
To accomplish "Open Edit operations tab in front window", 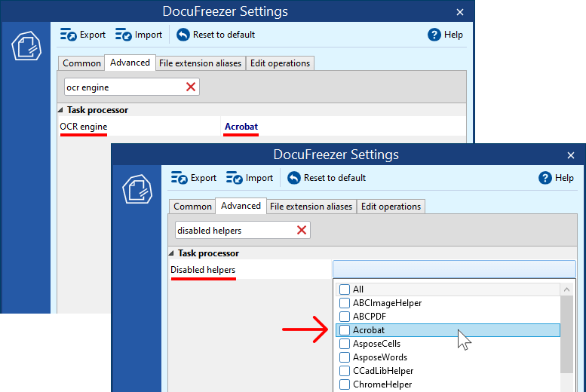I will click(x=391, y=207).
